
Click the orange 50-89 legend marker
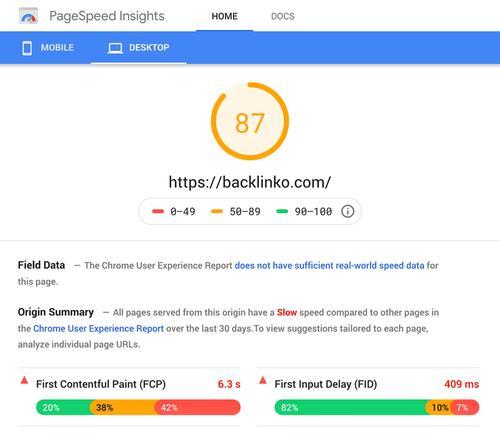217,211
